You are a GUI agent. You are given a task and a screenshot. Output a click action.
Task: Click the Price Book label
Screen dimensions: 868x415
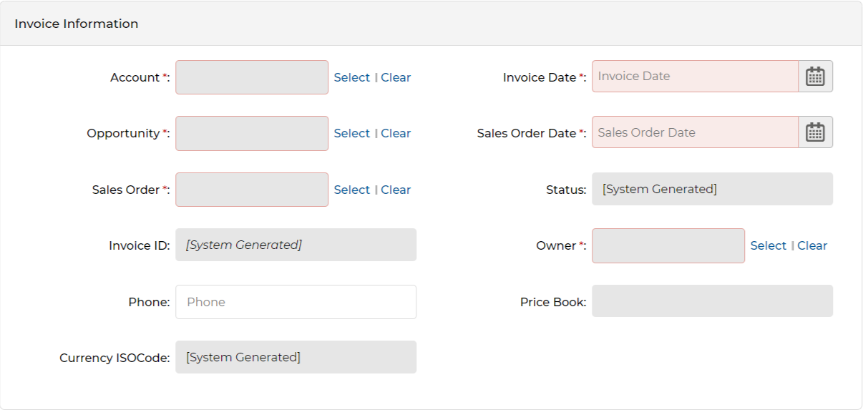(x=553, y=302)
